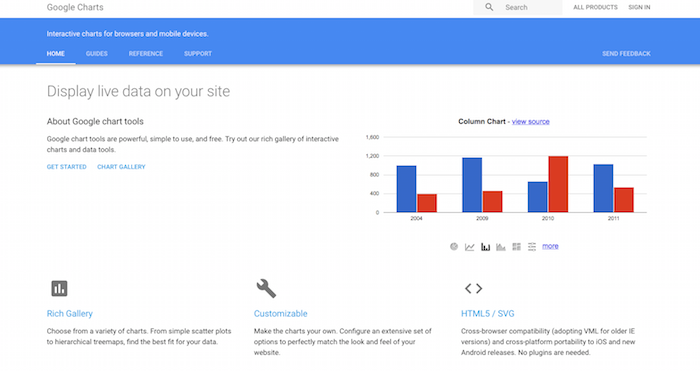The width and height of the screenshot is (700, 371).
Task: Select the treemap chart icon
Action: tap(517, 247)
